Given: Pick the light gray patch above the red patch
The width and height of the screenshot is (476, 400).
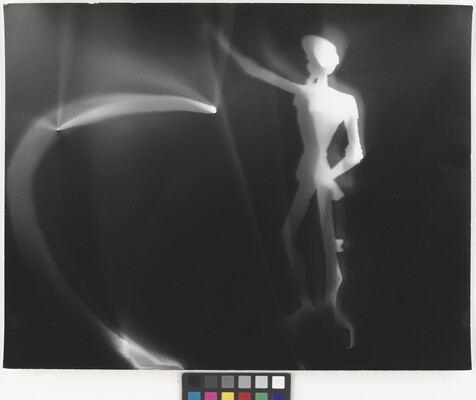Looking at the screenshot, I should pos(245,382).
